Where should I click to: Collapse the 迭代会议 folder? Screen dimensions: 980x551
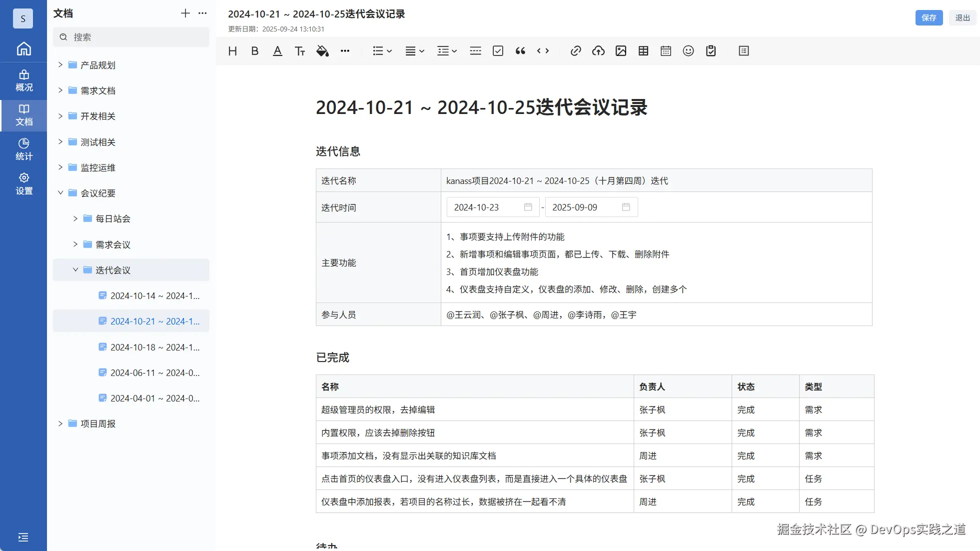tap(75, 269)
